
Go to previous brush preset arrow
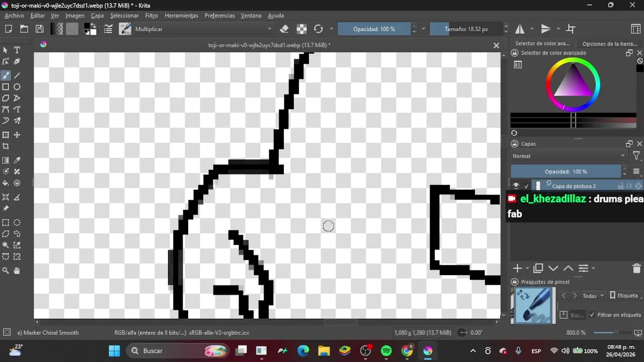(563, 296)
